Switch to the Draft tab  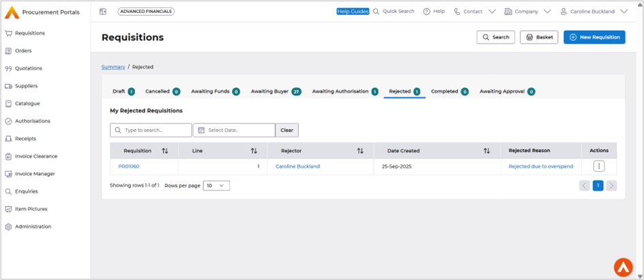[123, 92]
